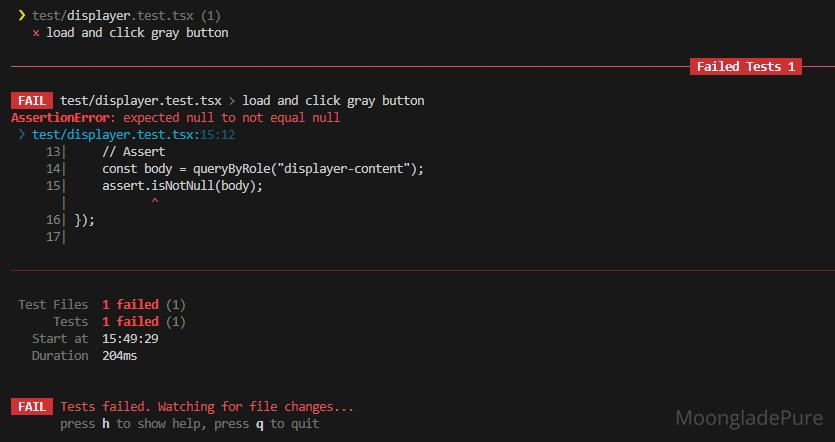835x442 pixels.
Task: Click the bold "h" help shortcut key
Action: [x=105, y=424]
